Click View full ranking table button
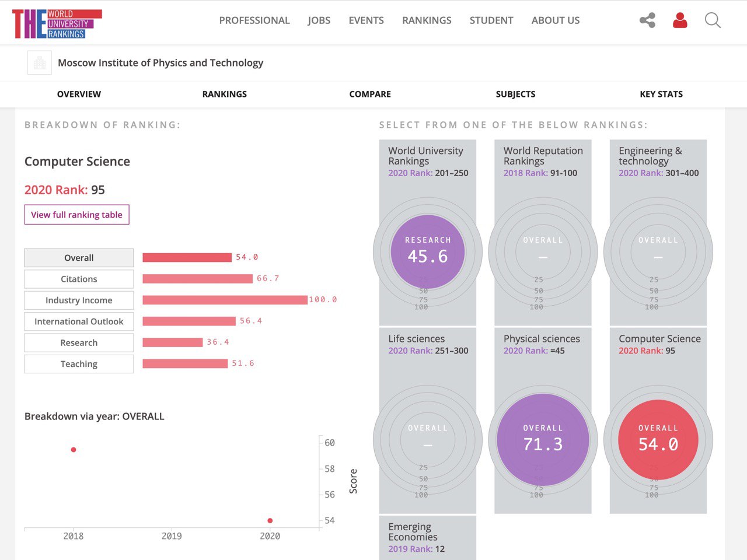747x560 pixels. pyautogui.click(x=76, y=215)
